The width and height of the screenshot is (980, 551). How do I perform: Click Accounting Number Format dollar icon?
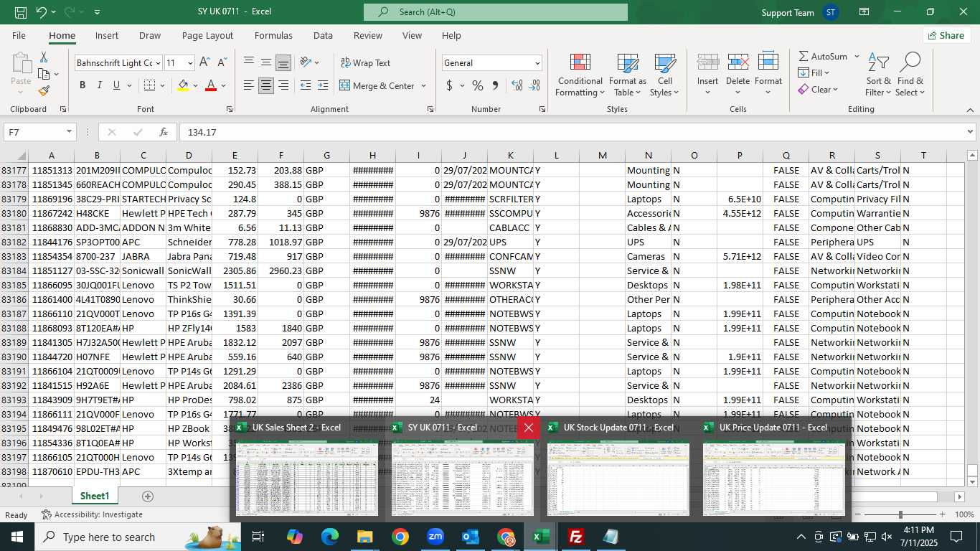click(450, 85)
